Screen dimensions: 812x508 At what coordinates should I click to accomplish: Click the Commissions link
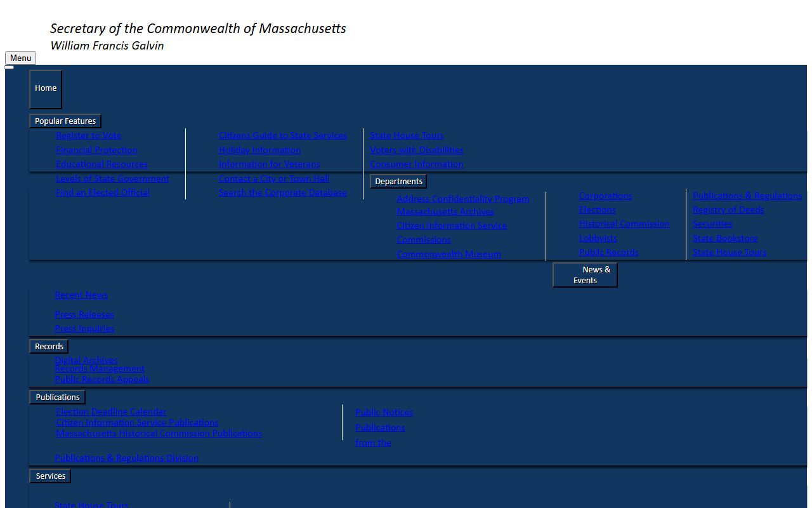pyautogui.click(x=424, y=239)
